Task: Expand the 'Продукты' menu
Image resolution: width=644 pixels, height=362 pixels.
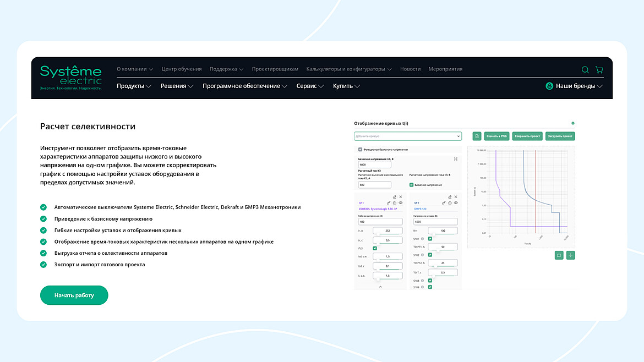Action: pyautogui.click(x=134, y=86)
